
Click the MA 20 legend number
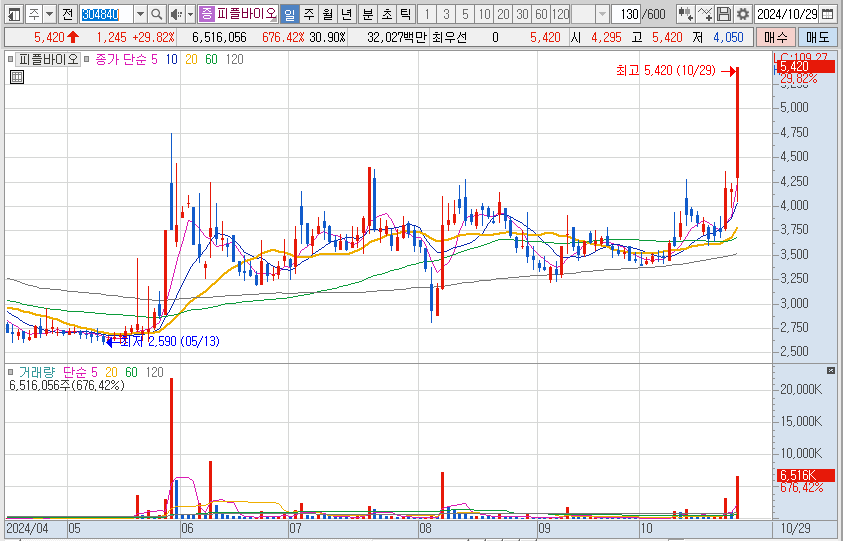pyautogui.click(x=191, y=60)
